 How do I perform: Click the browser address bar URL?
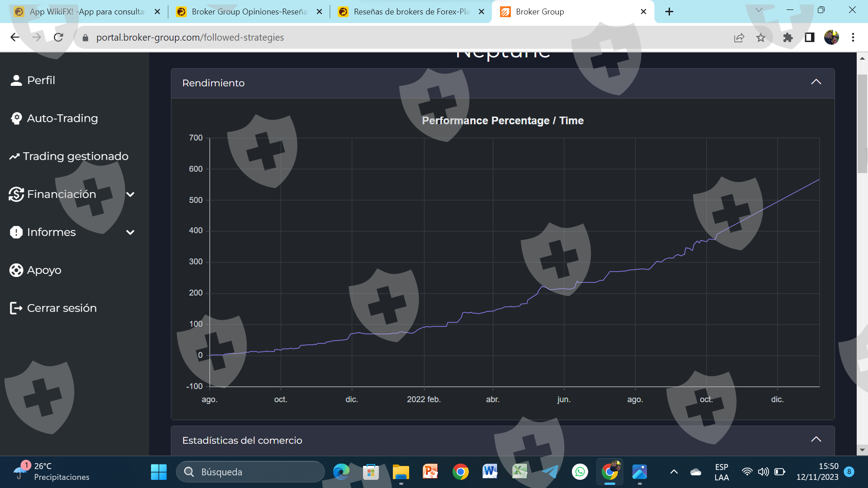coord(190,38)
